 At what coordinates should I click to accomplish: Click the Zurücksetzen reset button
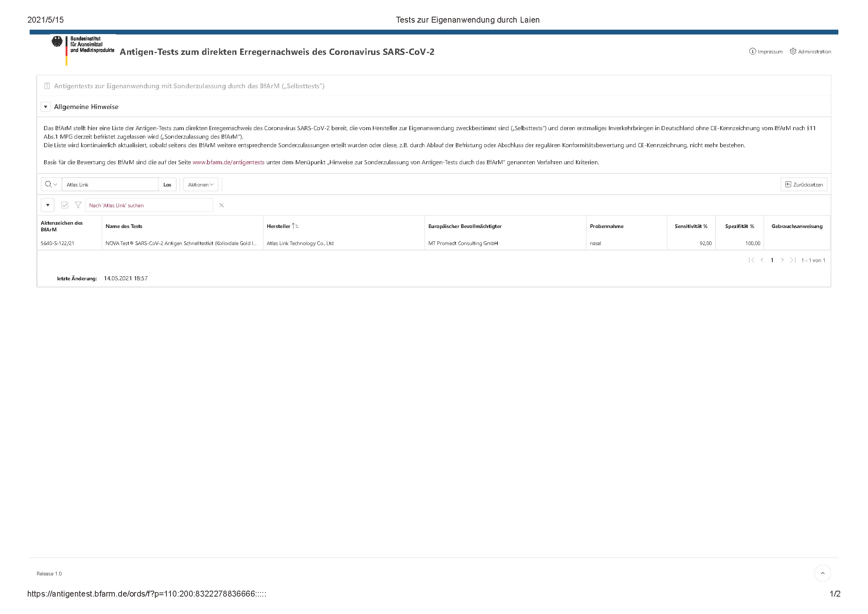point(804,184)
